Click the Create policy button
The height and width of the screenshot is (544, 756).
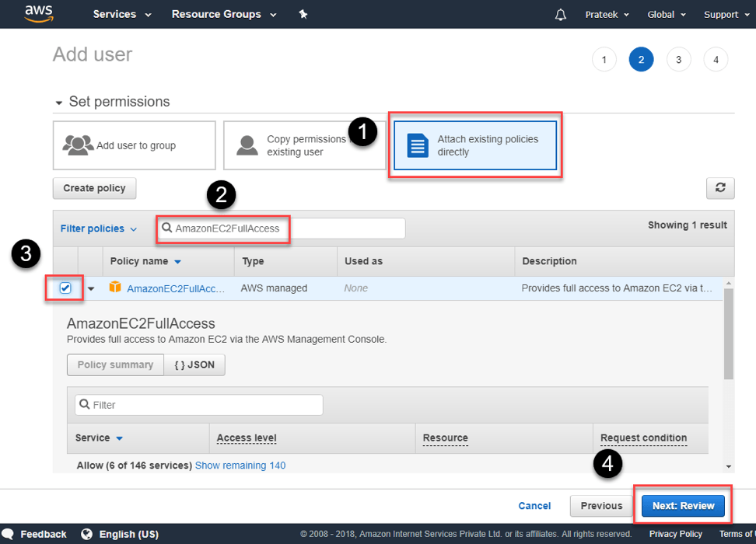point(95,188)
